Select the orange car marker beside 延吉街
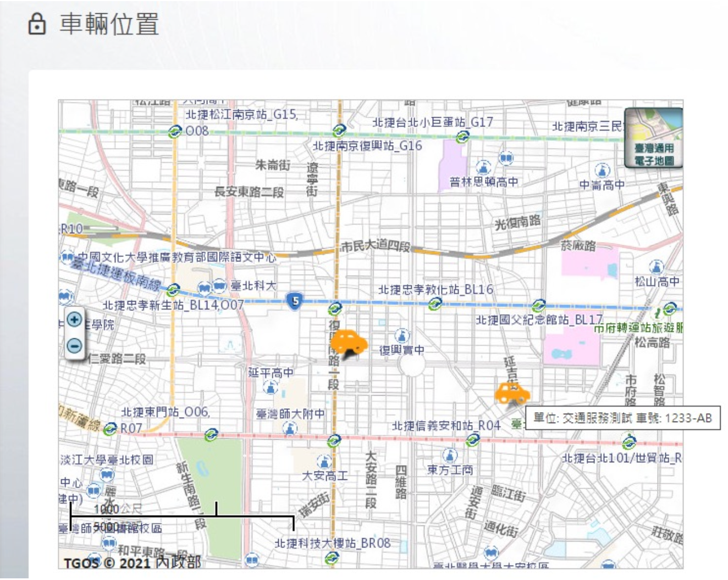Viewport: 728px width, 580px height. tap(512, 393)
